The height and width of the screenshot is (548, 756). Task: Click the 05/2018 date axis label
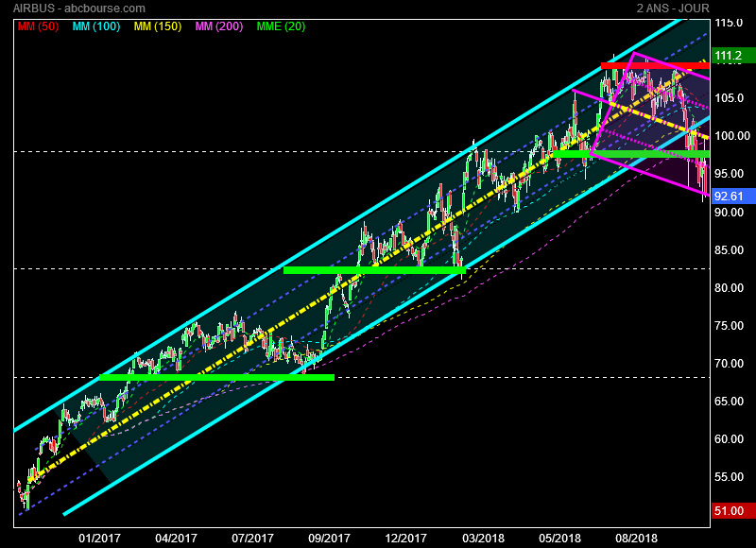tap(559, 538)
